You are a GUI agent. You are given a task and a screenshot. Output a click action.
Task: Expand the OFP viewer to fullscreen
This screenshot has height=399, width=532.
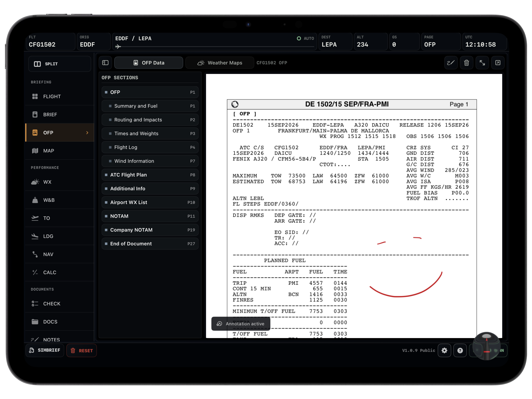click(x=482, y=63)
